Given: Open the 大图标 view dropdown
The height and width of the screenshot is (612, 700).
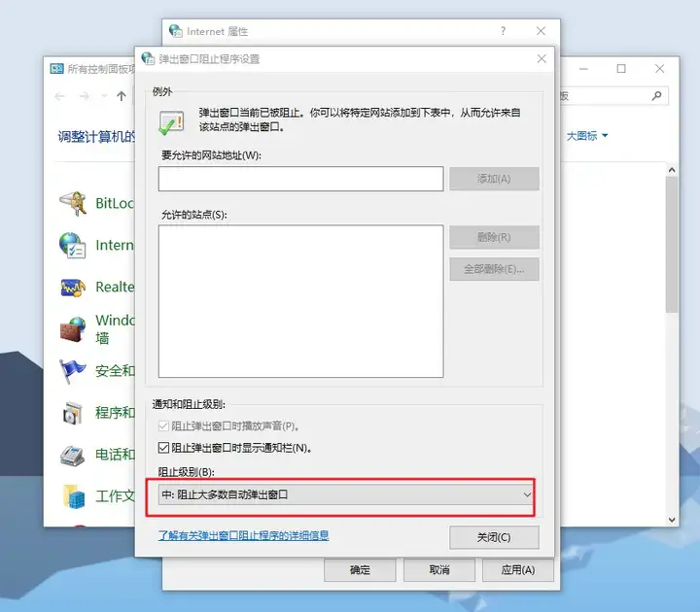Looking at the screenshot, I should tap(586, 136).
